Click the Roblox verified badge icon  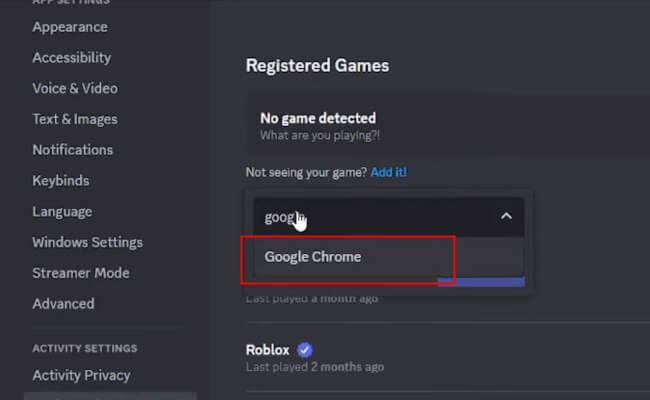305,350
